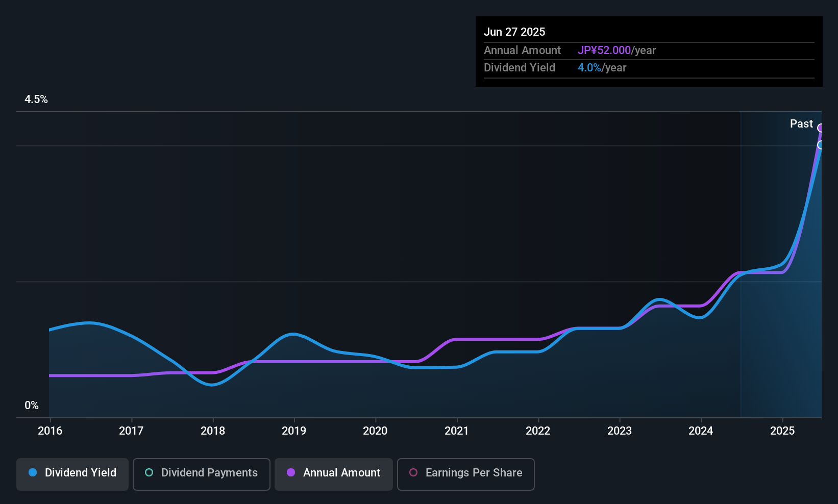
Task: Click the Earnings Per Share legend circle
Action: pyautogui.click(x=413, y=473)
